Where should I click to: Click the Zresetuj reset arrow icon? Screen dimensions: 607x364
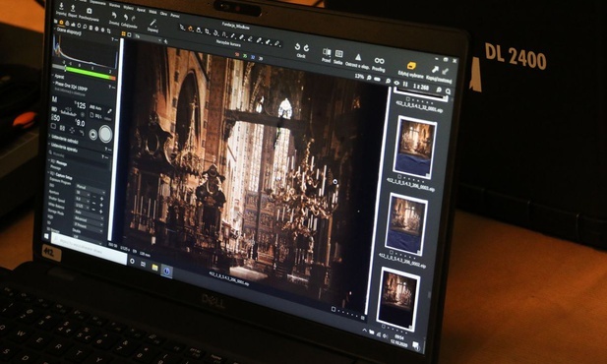click(114, 16)
